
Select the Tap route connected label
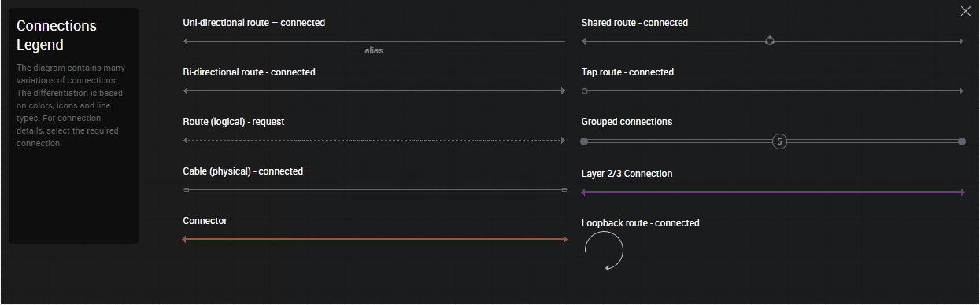tap(627, 72)
